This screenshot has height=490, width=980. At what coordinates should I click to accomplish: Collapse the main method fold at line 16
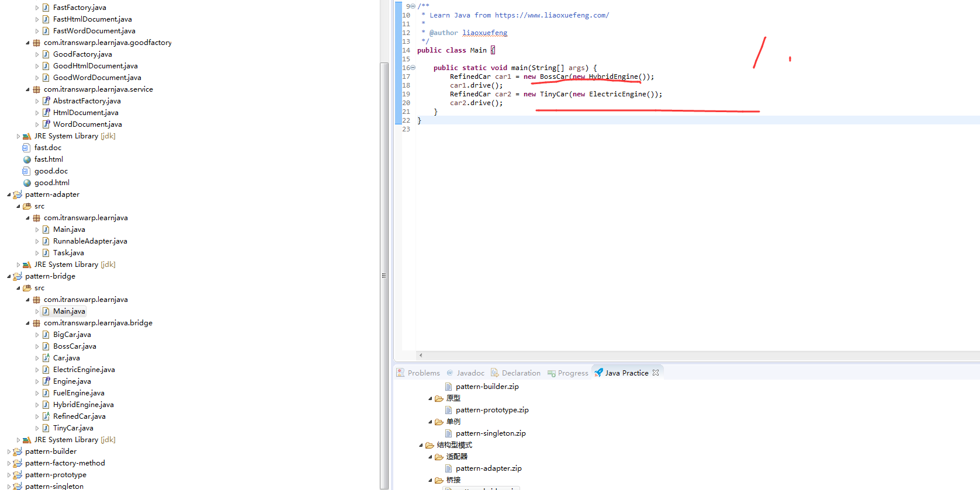[x=413, y=68]
